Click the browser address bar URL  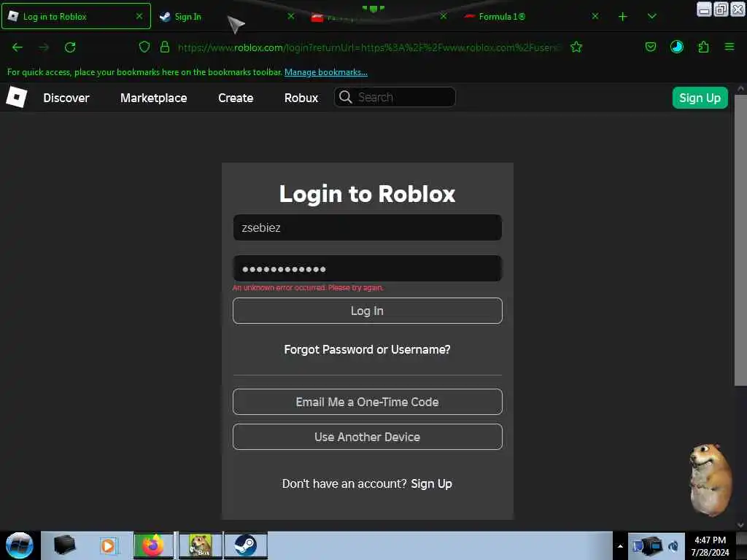pyautogui.click(x=367, y=47)
